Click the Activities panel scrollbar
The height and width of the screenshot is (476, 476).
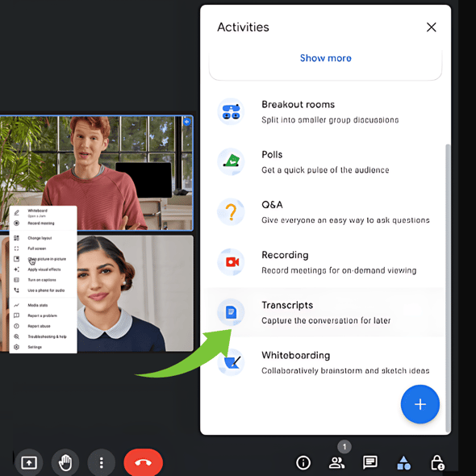[x=448, y=288]
